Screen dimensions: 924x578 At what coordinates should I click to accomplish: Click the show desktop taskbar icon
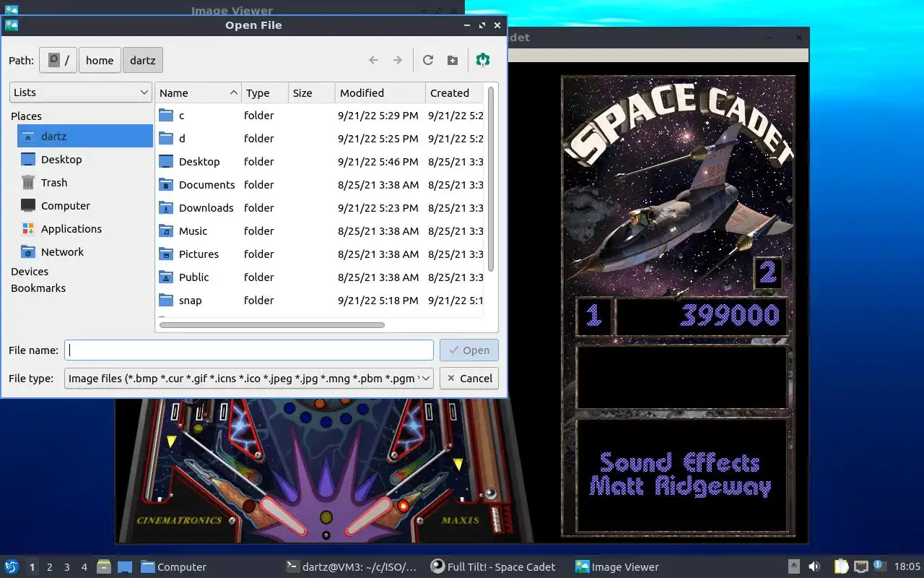[124, 566]
